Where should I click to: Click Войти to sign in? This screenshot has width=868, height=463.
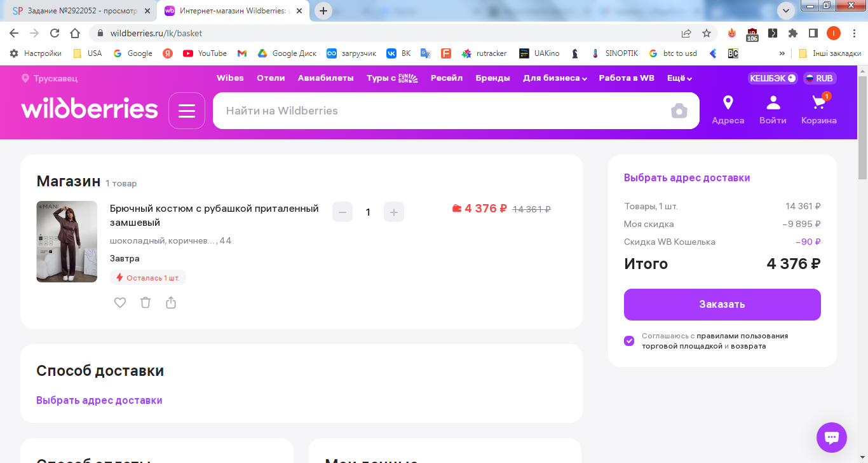pyautogui.click(x=773, y=110)
